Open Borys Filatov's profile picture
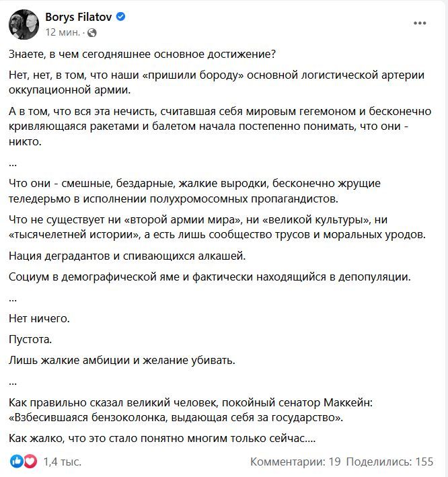This screenshot has height=477, width=448. point(23,24)
